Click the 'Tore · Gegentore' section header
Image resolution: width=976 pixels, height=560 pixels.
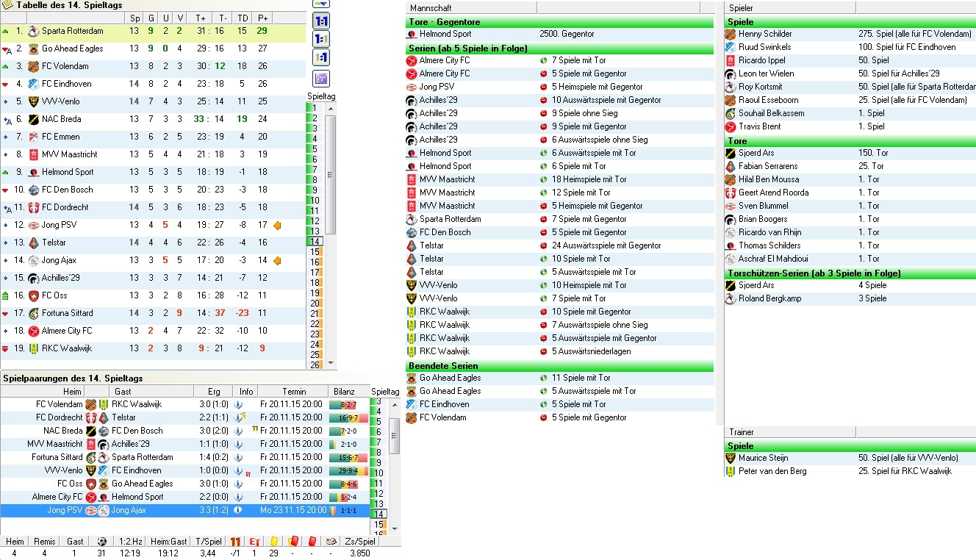[x=559, y=21]
